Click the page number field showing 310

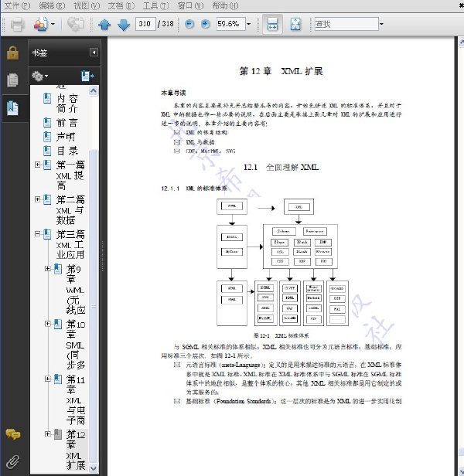tap(145, 24)
